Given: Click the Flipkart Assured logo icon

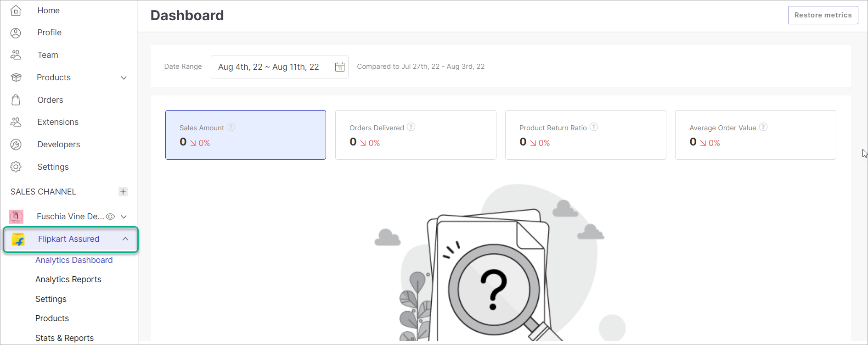Looking at the screenshot, I should pyautogui.click(x=18, y=239).
